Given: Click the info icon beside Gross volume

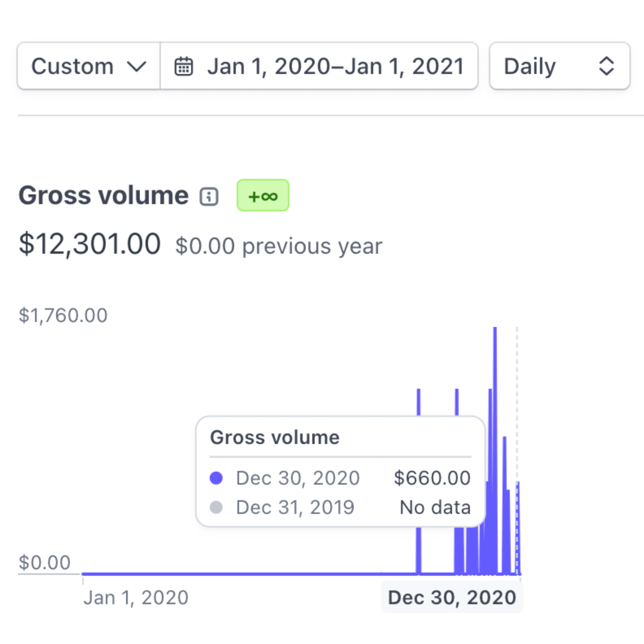Looking at the screenshot, I should pyautogui.click(x=209, y=197).
